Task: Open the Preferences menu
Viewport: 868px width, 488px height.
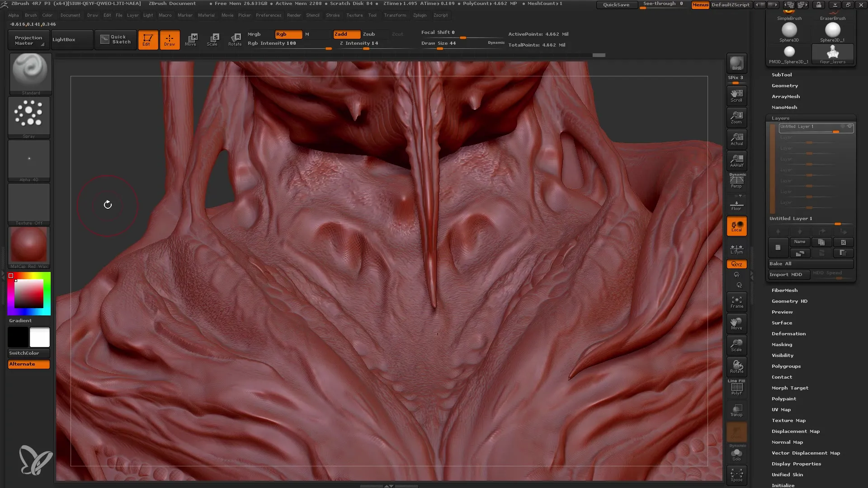Action: [268, 15]
